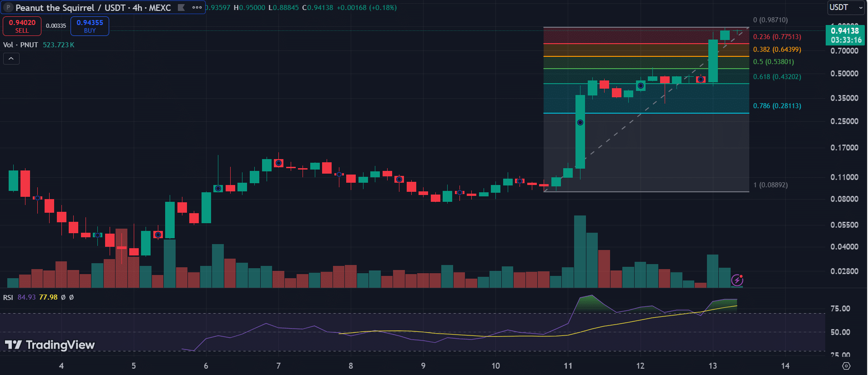
Task: Click the flag icon next to MEXC
Action: click(181, 7)
